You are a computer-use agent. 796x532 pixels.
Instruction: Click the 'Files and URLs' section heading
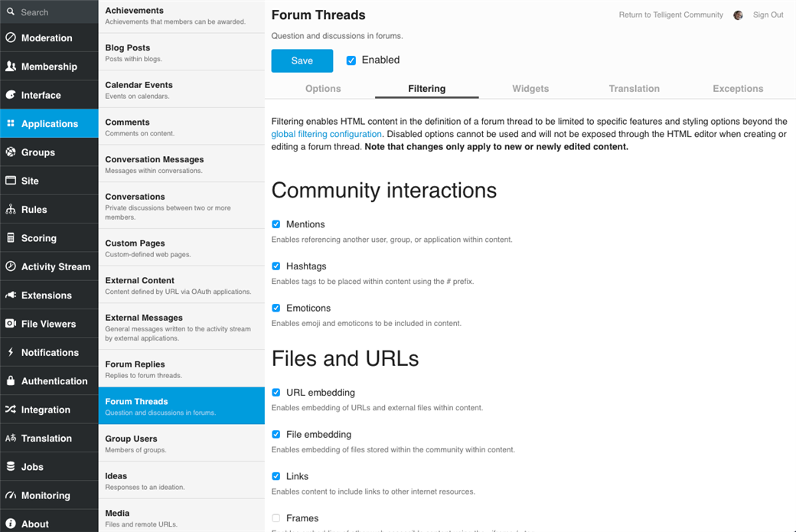[345, 358]
